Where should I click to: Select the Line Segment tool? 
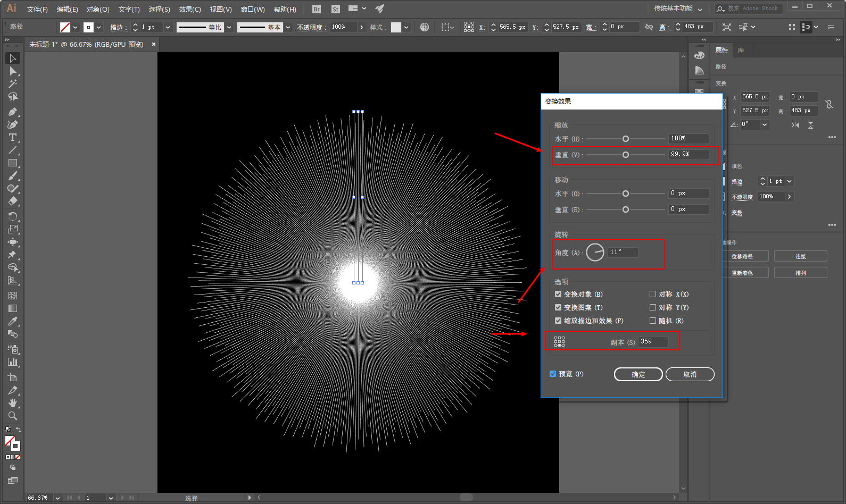pyautogui.click(x=13, y=150)
